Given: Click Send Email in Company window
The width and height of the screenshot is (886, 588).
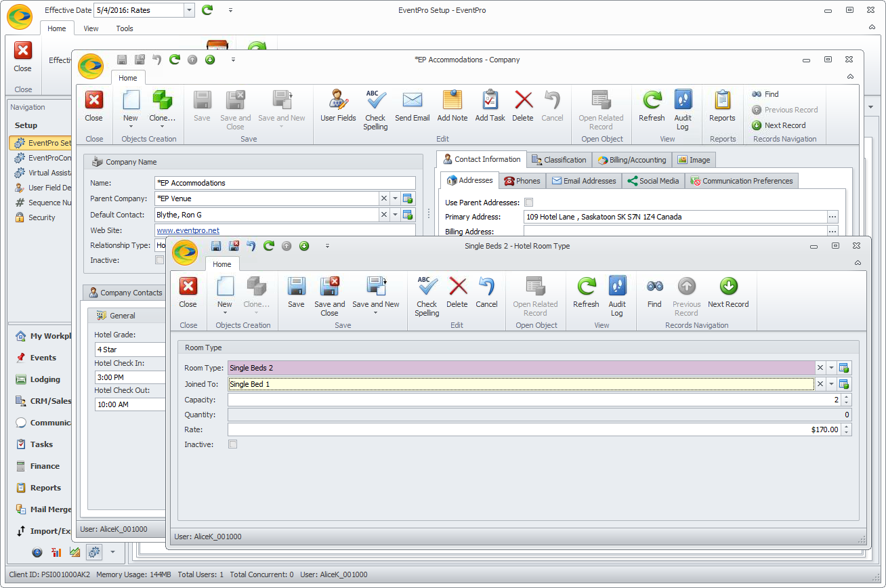Looking at the screenshot, I should (413, 106).
